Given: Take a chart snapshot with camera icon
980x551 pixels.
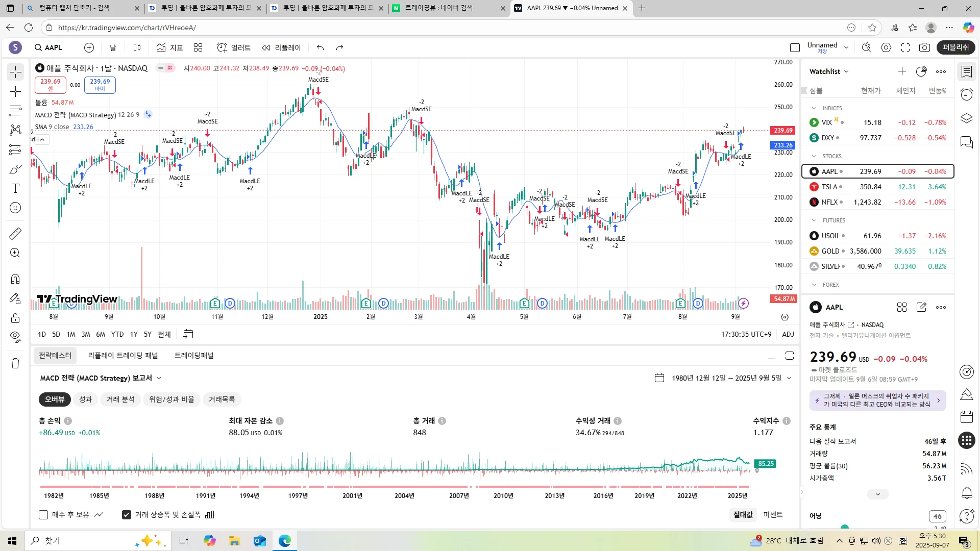Looking at the screenshot, I should [x=924, y=47].
